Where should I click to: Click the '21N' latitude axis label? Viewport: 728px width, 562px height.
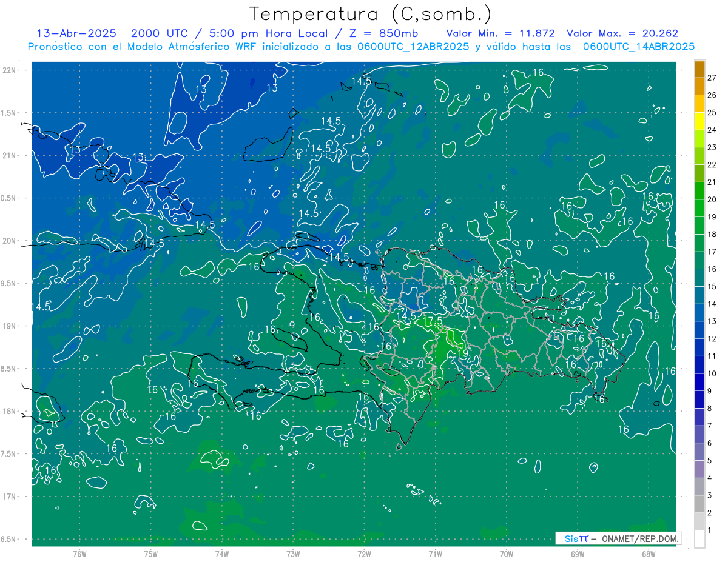coord(10,155)
